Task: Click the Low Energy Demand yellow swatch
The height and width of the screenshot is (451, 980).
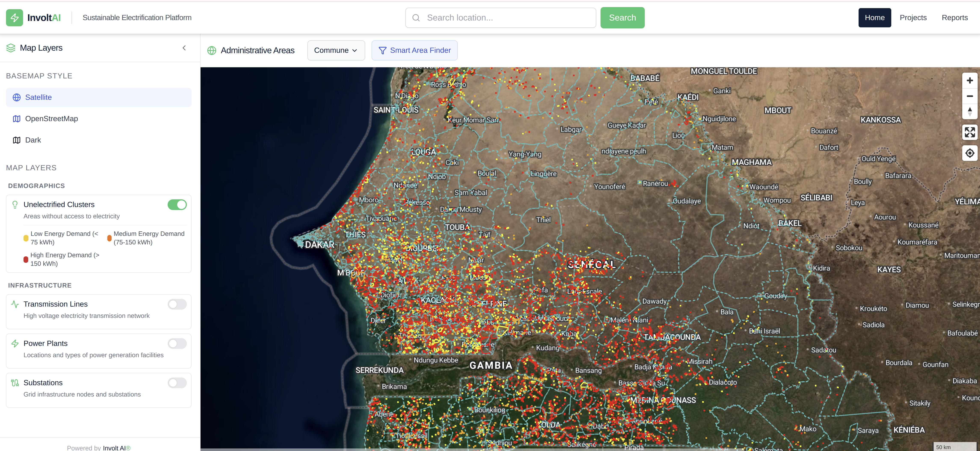Action: (26, 238)
